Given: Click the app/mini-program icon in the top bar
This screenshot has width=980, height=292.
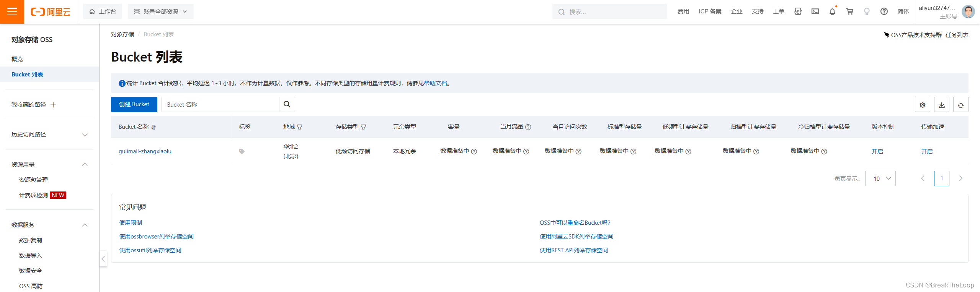Looking at the screenshot, I should point(798,11).
